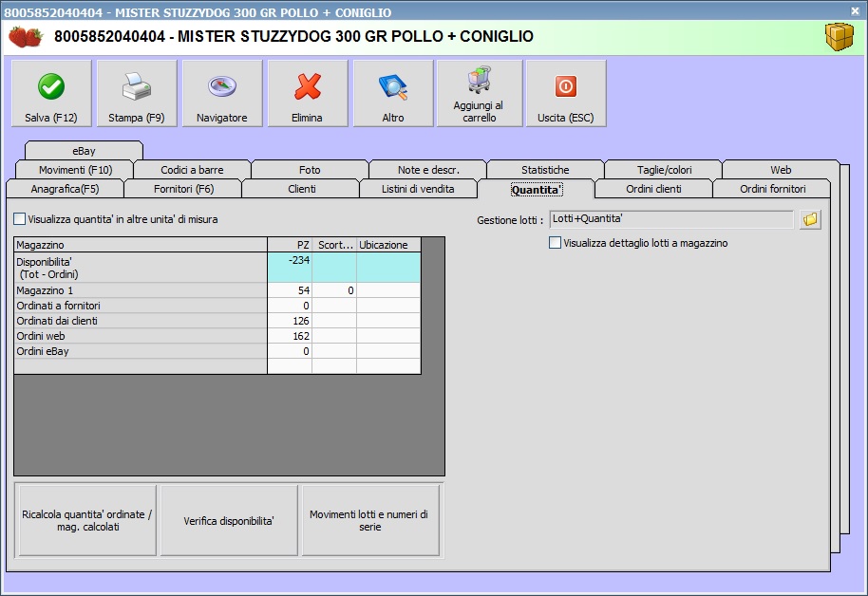The width and height of the screenshot is (868, 596).
Task: Click the Gestione lotti Lotti+Quantita' field
Action: click(x=671, y=219)
